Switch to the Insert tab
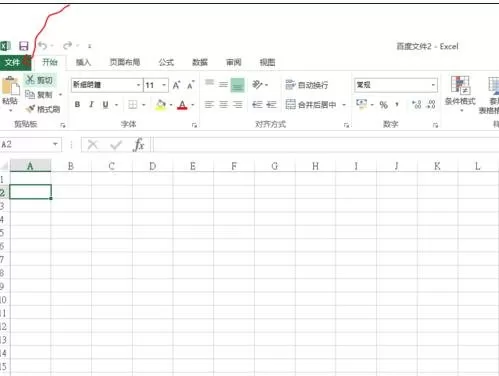Image resolution: width=499 pixels, height=376 pixels. click(83, 62)
